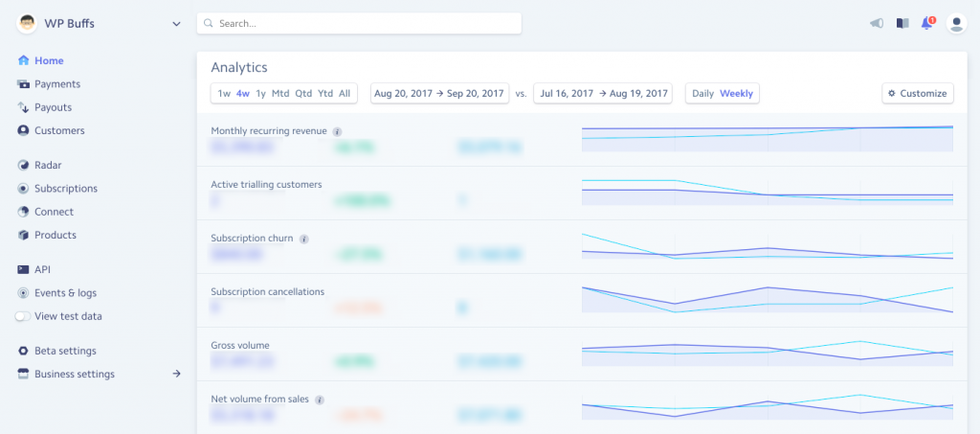This screenshot has width=980, height=434.
Task: Select the Weekly interval option
Action: tap(736, 94)
